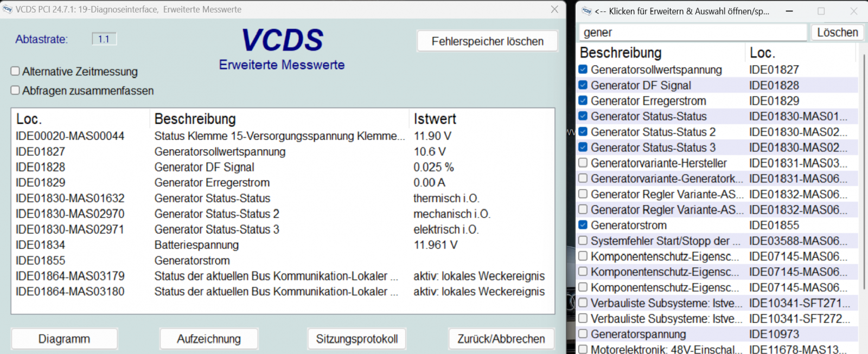The image size is (868, 354).
Task: Check Verbauliste Subsysteme IDE10341-SFT271 checkbox
Action: click(583, 302)
